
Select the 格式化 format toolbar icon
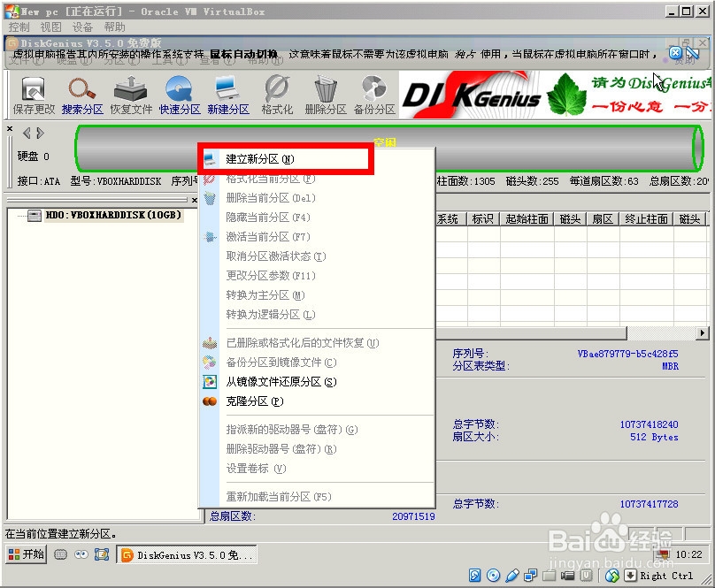click(x=277, y=95)
